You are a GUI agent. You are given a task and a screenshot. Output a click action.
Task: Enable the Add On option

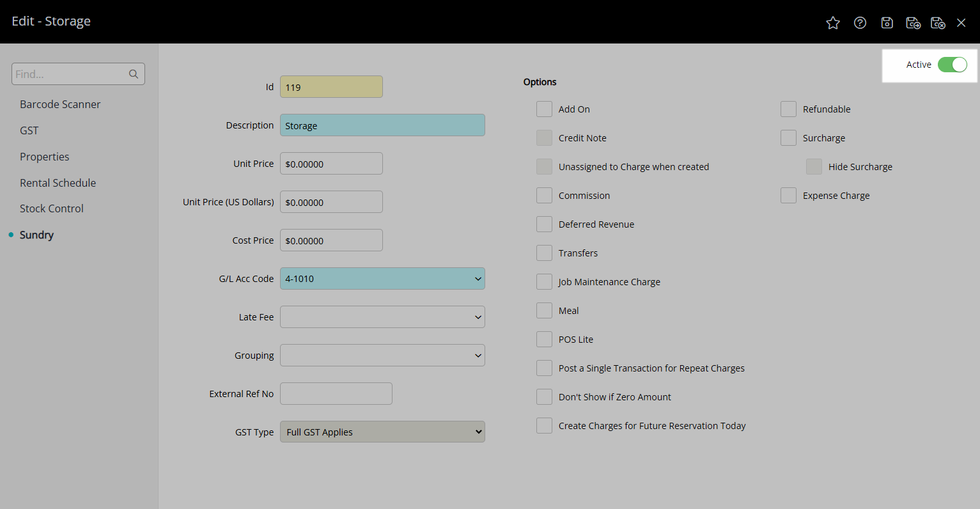[544, 109]
